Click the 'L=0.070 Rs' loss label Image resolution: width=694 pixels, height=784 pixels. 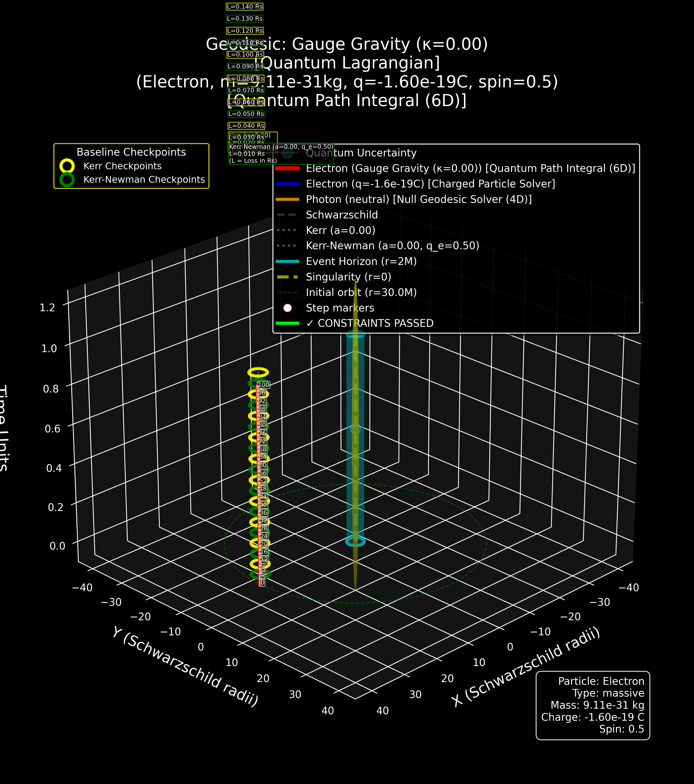246,90
